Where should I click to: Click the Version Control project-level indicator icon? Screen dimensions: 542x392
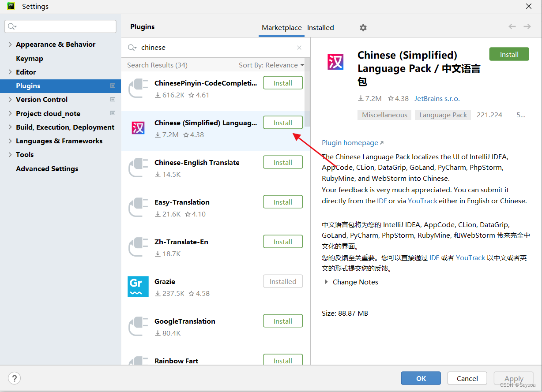[113, 99]
